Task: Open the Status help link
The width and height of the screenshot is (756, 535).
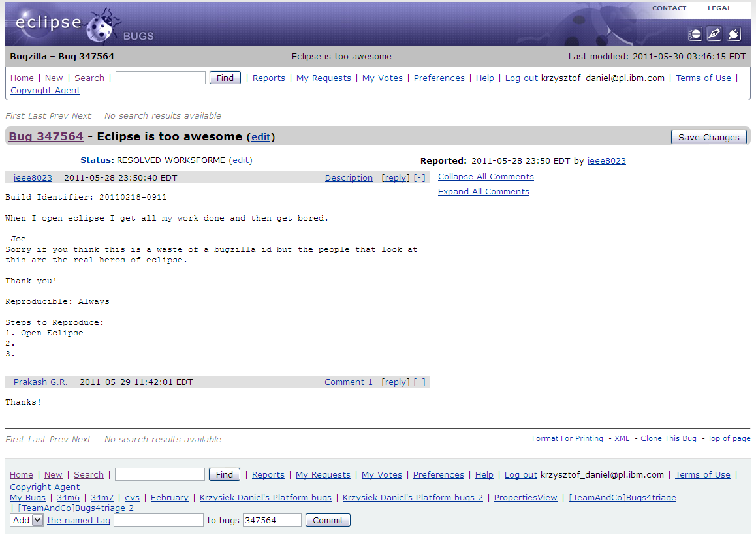Action: pos(95,160)
